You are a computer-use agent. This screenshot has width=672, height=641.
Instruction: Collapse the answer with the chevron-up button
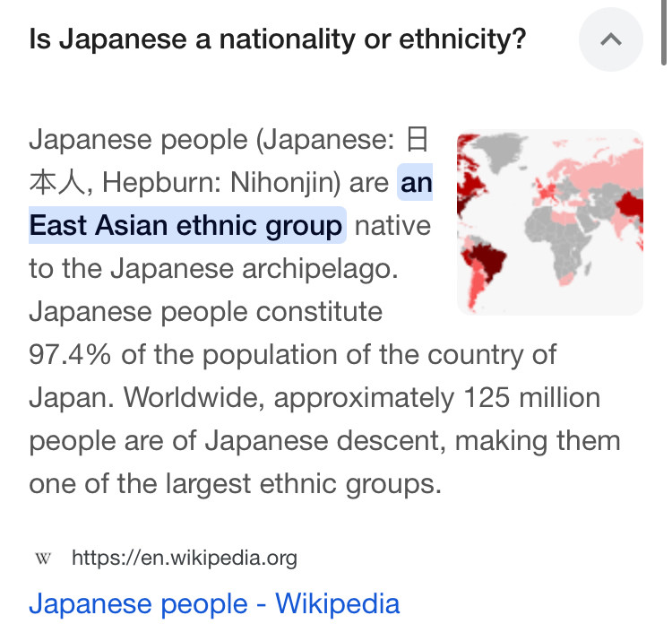point(611,39)
